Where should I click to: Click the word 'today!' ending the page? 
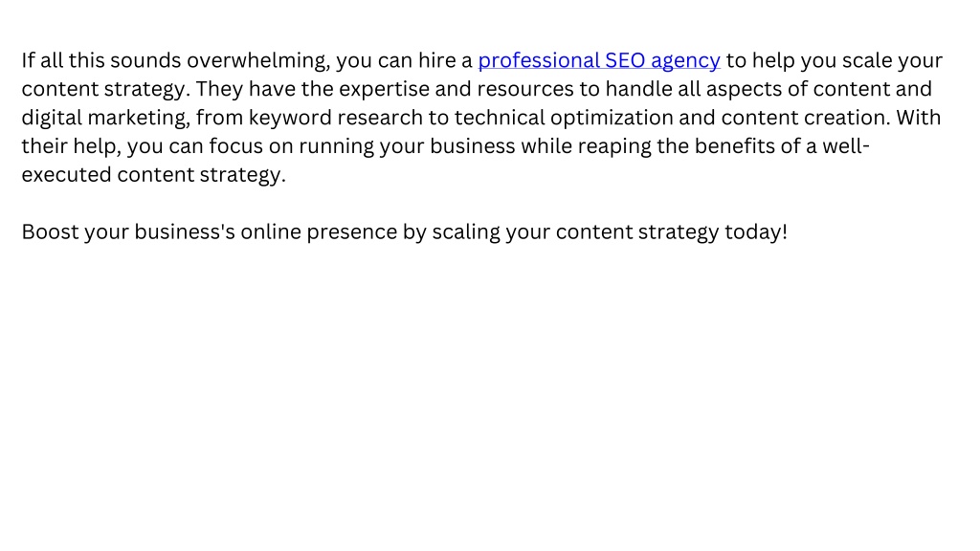tap(756, 232)
